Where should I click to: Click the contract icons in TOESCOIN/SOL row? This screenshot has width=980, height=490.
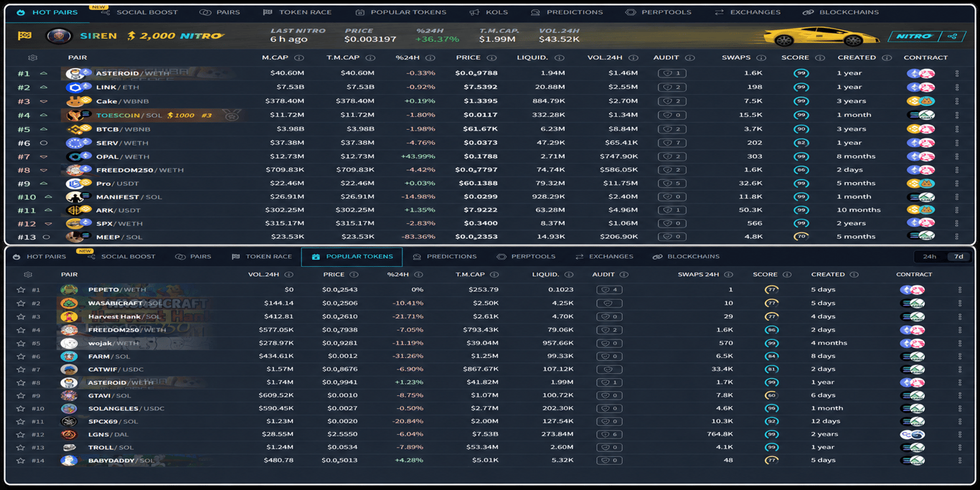click(x=920, y=115)
